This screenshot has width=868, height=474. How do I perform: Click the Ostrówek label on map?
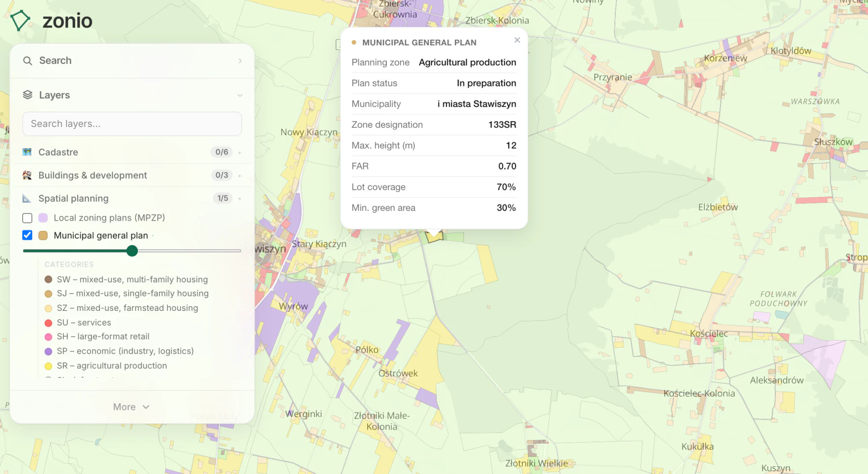point(398,373)
